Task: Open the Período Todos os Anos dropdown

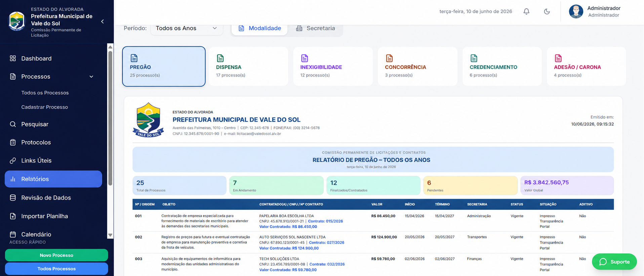Action: tap(187, 28)
